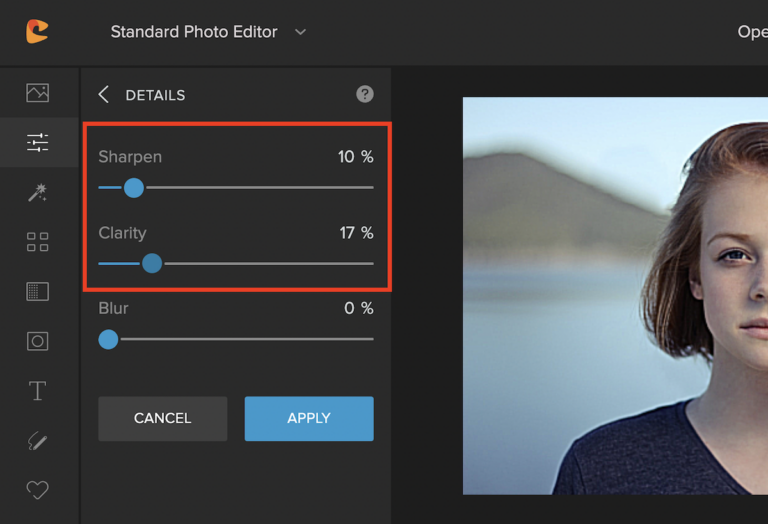
Task: Click the Open menu item
Action: coord(752,32)
